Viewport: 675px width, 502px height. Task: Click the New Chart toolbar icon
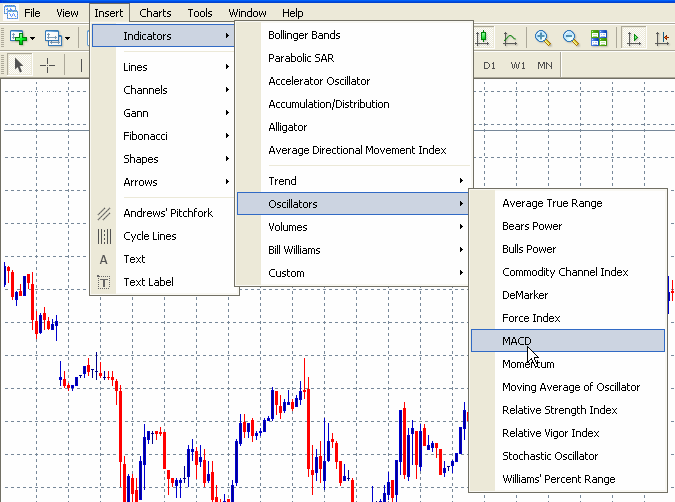[x=18, y=37]
